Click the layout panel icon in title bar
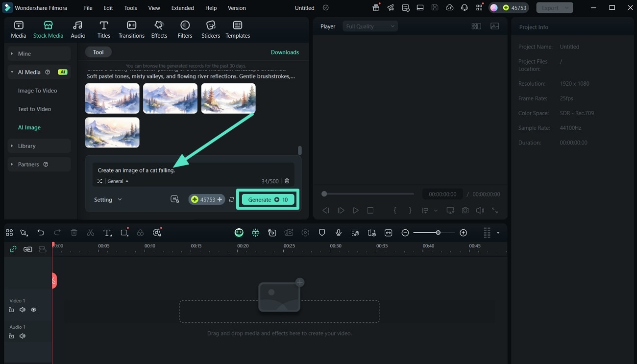 click(x=420, y=8)
